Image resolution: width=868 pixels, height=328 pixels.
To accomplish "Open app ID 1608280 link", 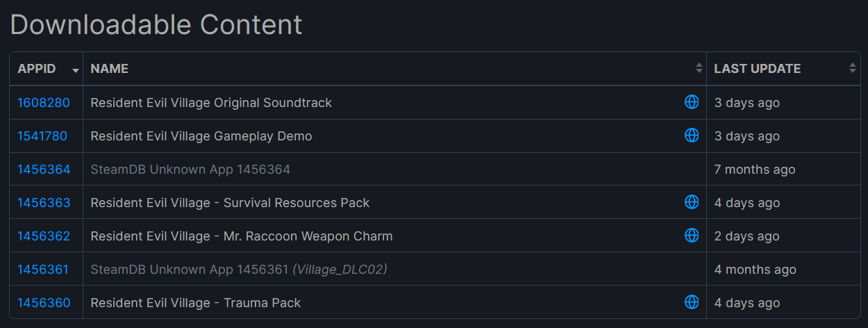I will pyautogui.click(x=44, y=103).
